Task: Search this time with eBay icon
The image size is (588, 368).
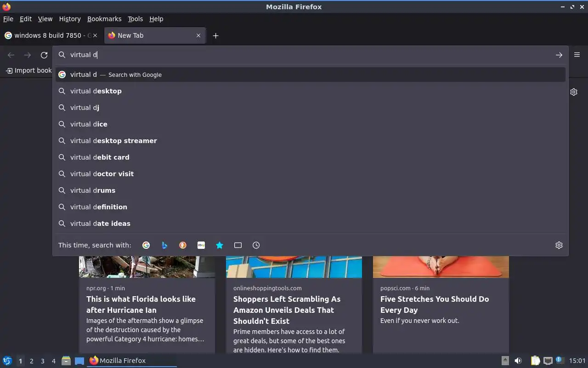Action: click(201, 245)
